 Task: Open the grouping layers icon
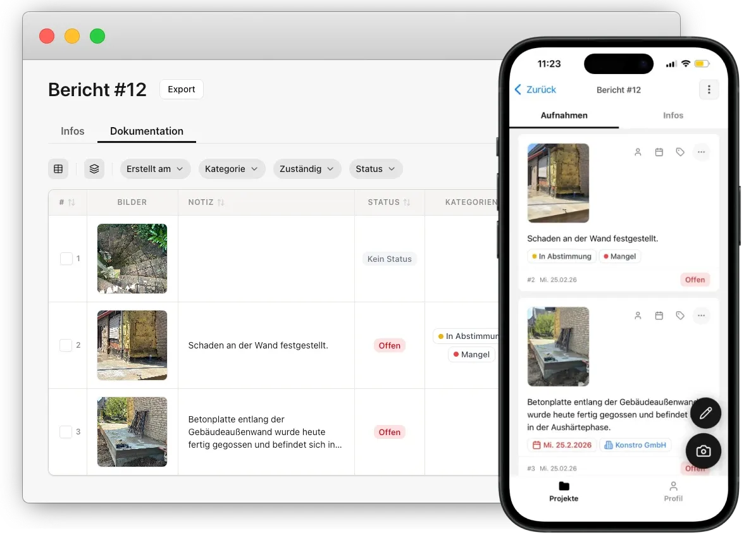click(x=94, y=169)
